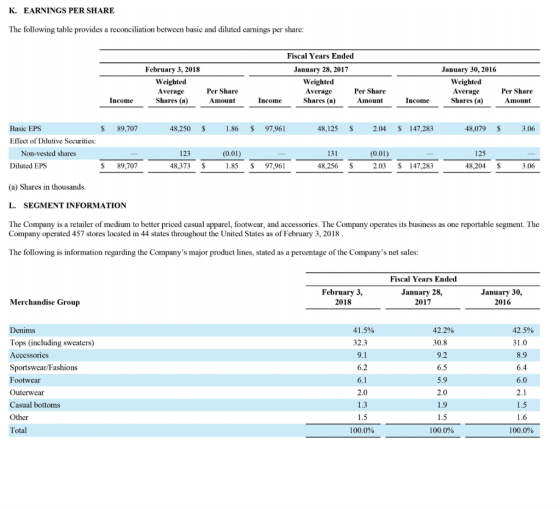
Task: Select the 'Outerwear' row label
Action: [x=27, y=393]
